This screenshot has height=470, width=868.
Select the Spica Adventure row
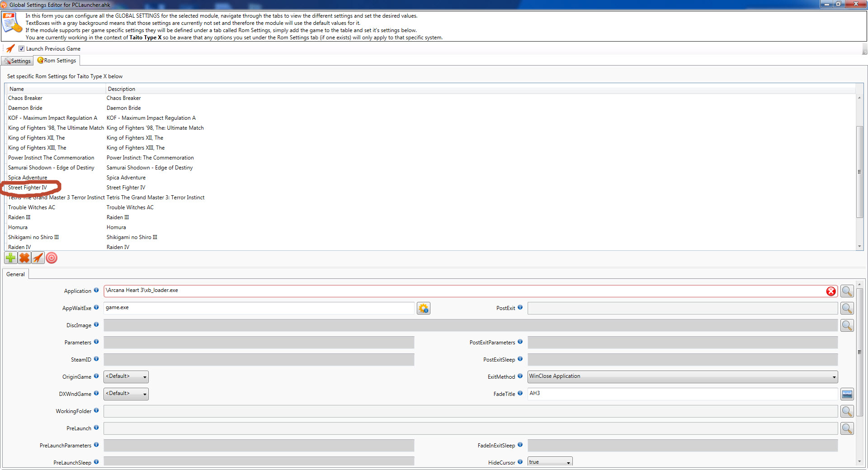pyautogui.click(x=430, y=178)
